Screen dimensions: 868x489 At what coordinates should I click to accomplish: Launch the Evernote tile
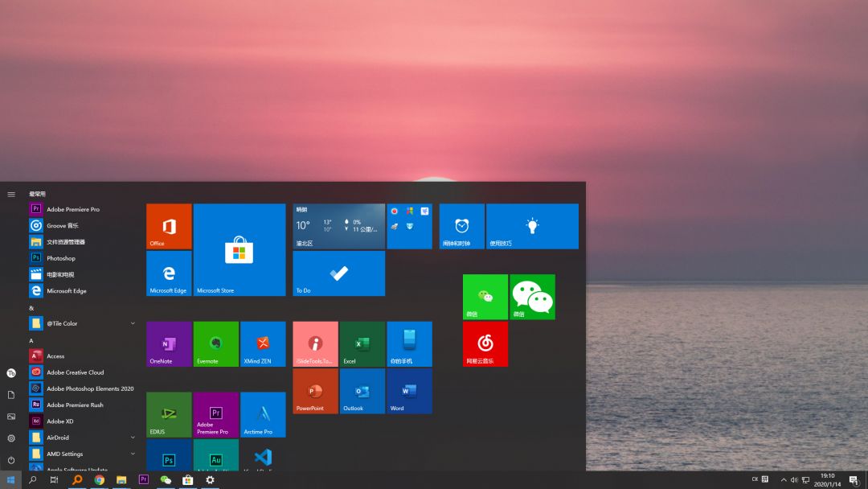216,344
